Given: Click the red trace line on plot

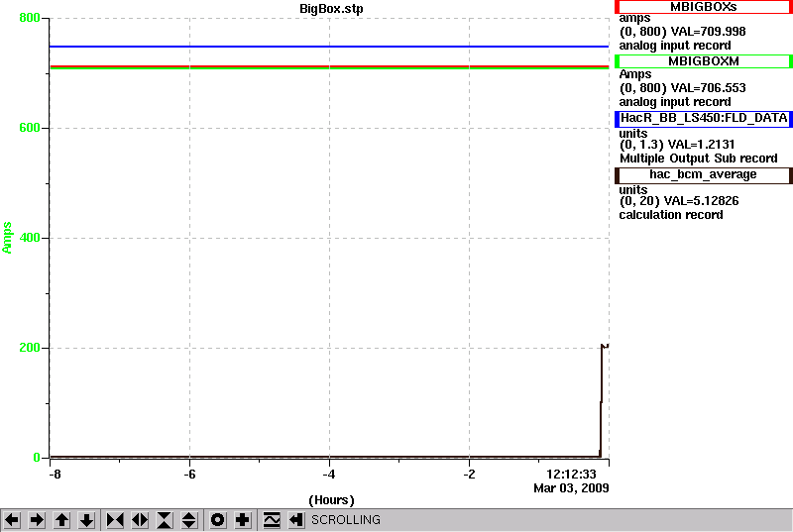Looking at the screenshot, I should (329, 66).
